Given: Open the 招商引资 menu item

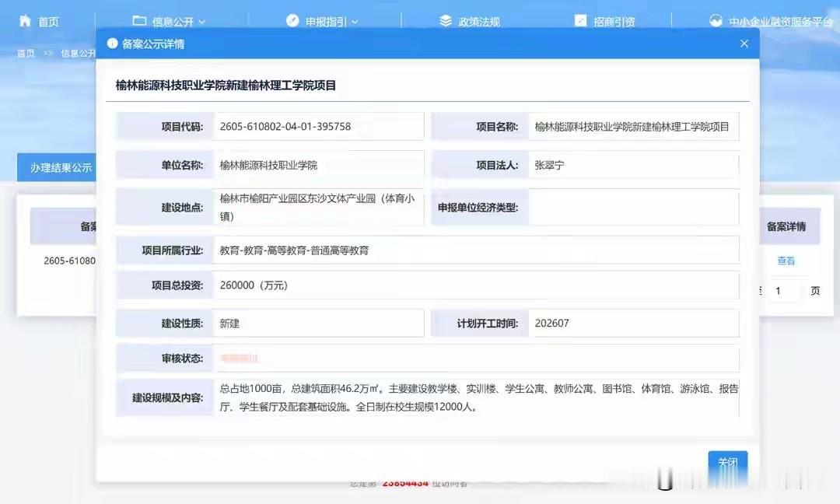Looking at the screenshot, I should coord(614,22).
